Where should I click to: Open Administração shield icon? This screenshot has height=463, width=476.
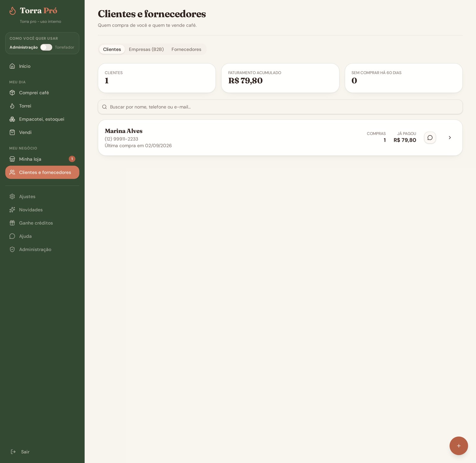point(12,249)
